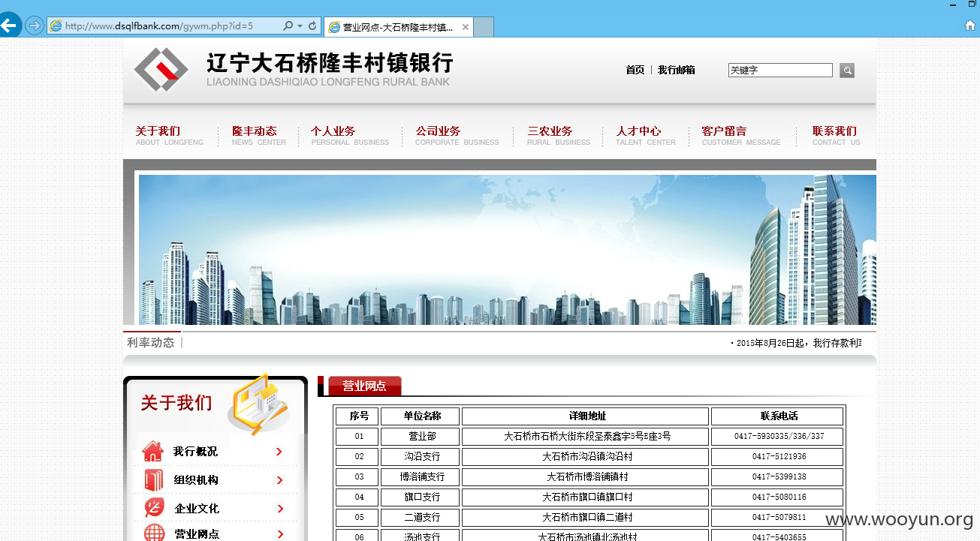The width and height of the screenshot is (980, 541).
Task: Close the 营业网点 browser tab
Action: click(466, 27)
